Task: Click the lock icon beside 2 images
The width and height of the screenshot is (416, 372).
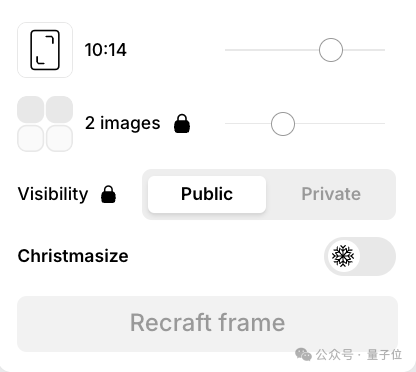Action: 182,124
